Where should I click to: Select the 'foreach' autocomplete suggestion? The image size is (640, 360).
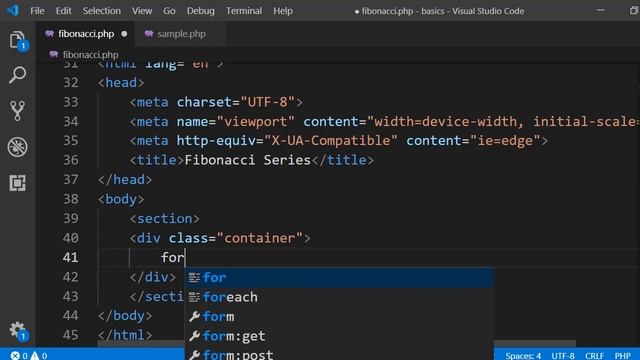pos(339,297)
